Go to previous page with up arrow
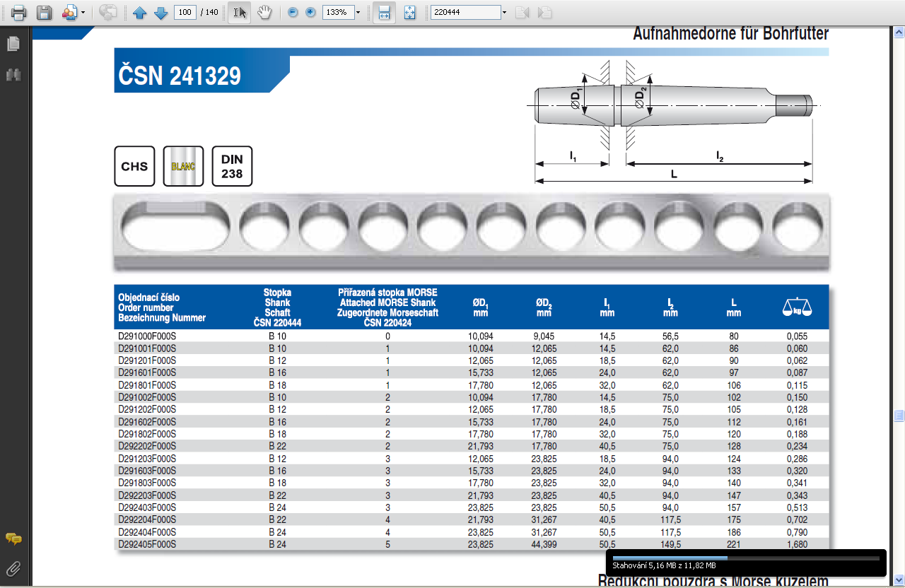The height and width of the screenshot is (588, 905). (140, 13)
